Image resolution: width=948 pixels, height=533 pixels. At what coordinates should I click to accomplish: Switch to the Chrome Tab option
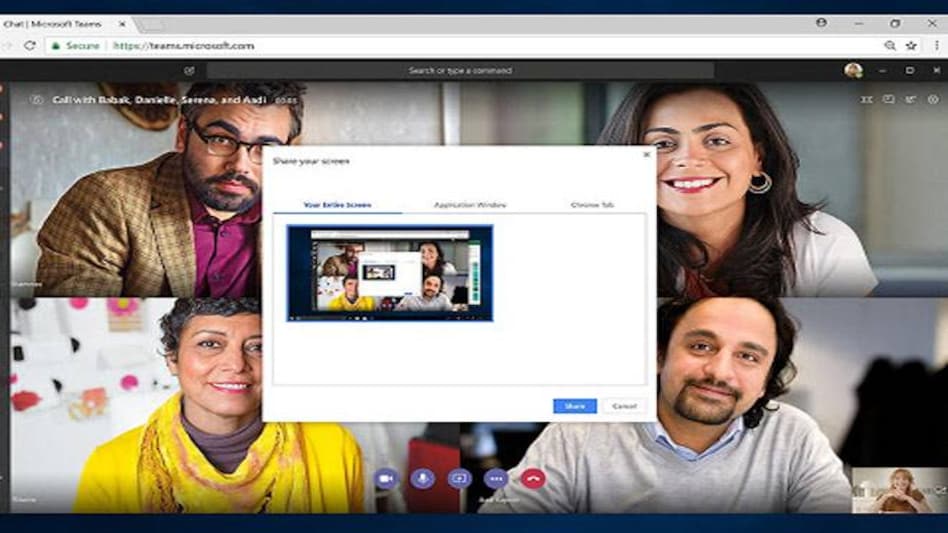(592, 205)
